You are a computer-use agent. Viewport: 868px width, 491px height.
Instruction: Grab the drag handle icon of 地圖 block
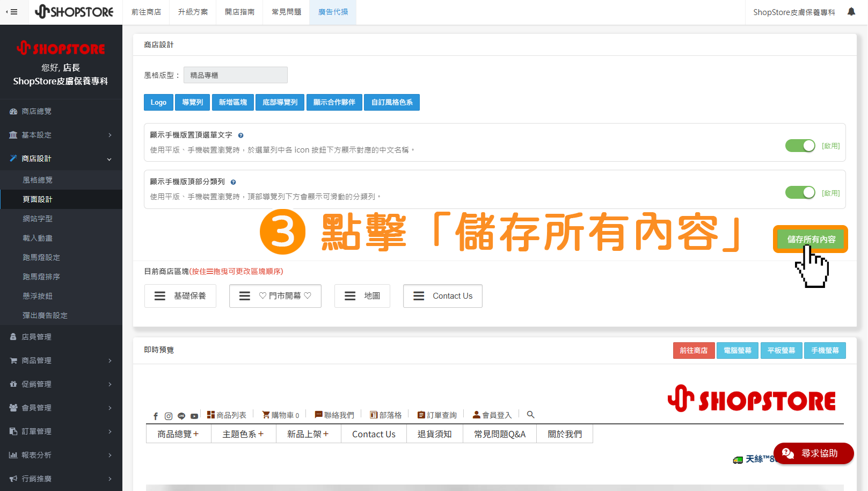pos(350,296)
